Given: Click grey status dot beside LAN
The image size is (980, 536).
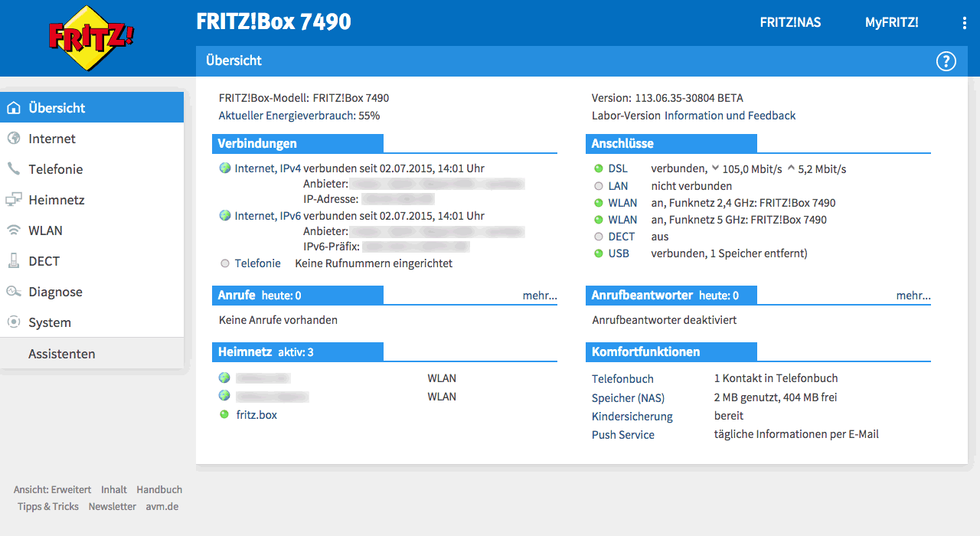Looking at the screenshot, I should click(x=599, y=186).
